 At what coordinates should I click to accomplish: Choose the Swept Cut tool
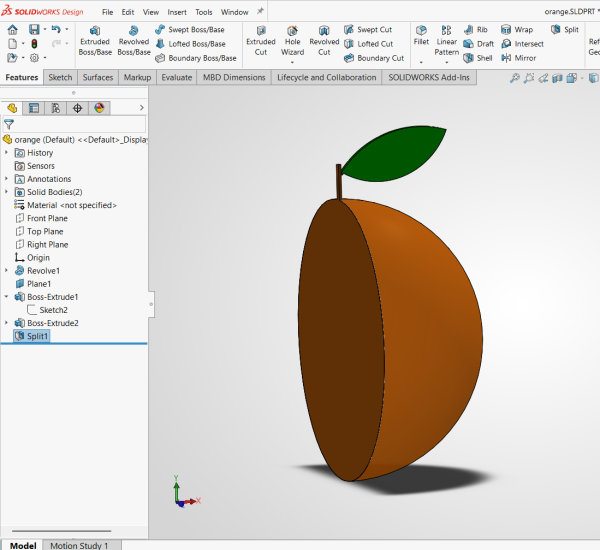click(x=368, y=29)
